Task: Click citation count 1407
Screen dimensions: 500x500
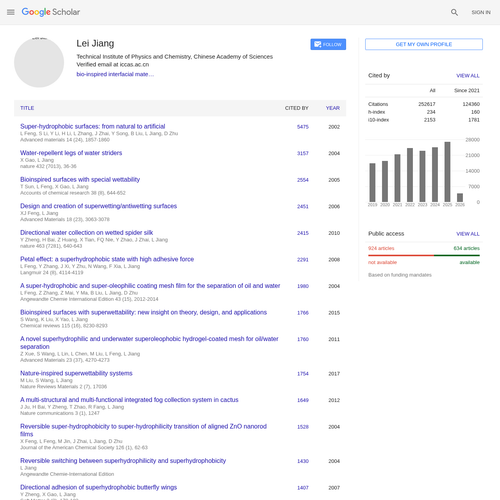Action: (x=303, y=488)
